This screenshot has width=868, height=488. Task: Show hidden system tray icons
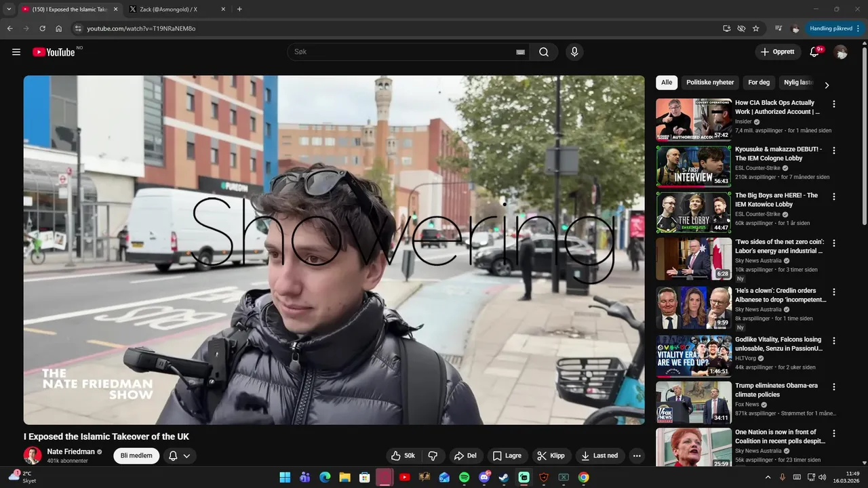(x=768, y=477)
